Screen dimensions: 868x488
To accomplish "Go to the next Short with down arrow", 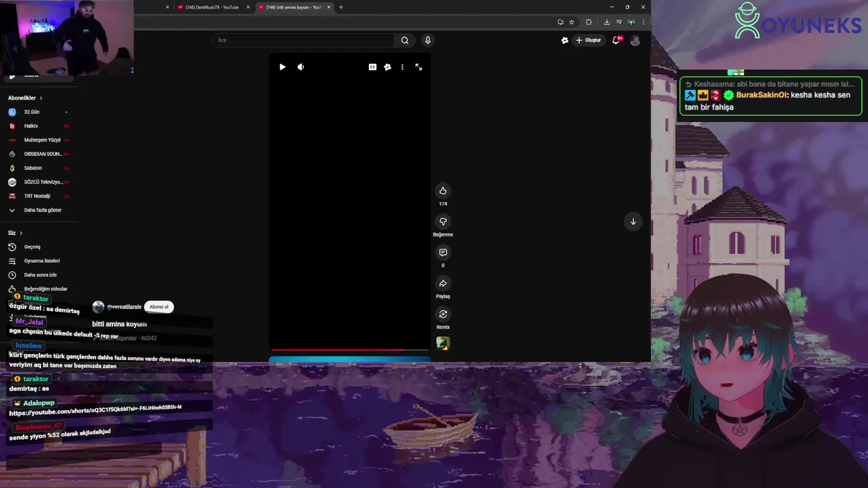I will click(x=633, y=222).
